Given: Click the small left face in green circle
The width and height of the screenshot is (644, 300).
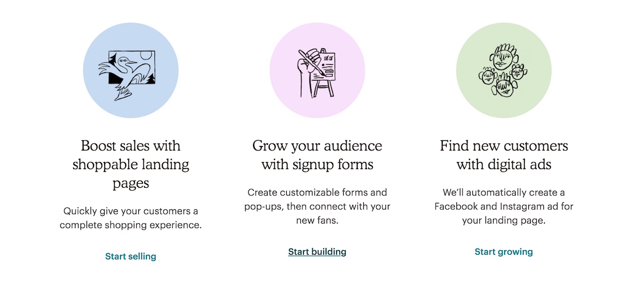Looking at the screenshot, I should point(488,77).
